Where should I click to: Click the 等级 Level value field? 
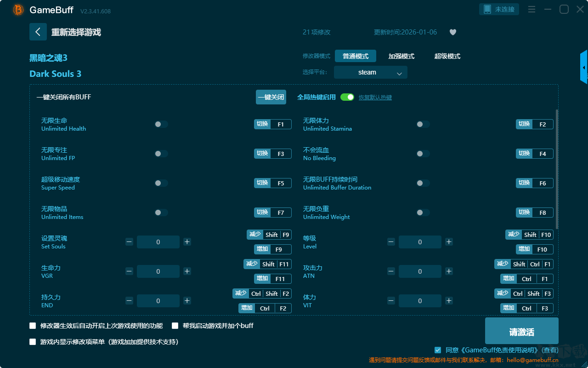[x=420, y=242]
